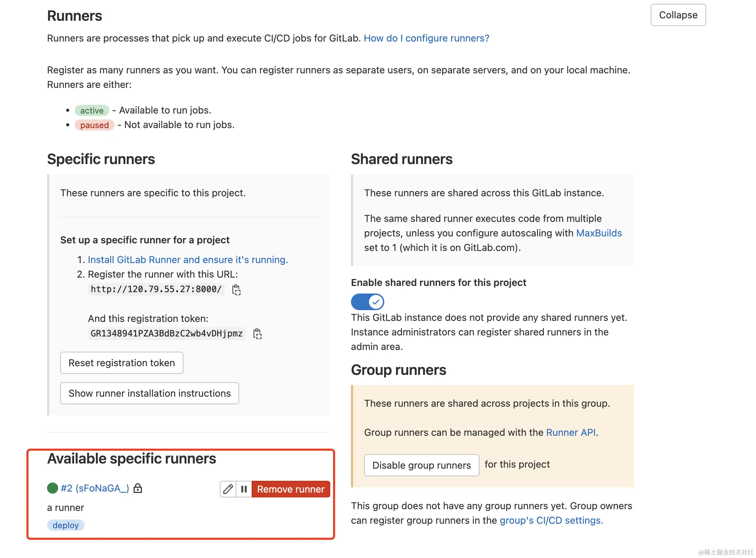Open runner #2 (sFoNaGA_) details

[95, 488]
